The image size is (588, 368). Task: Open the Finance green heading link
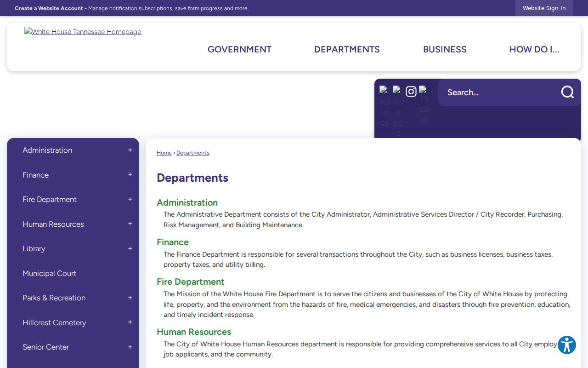pos(173,242)
